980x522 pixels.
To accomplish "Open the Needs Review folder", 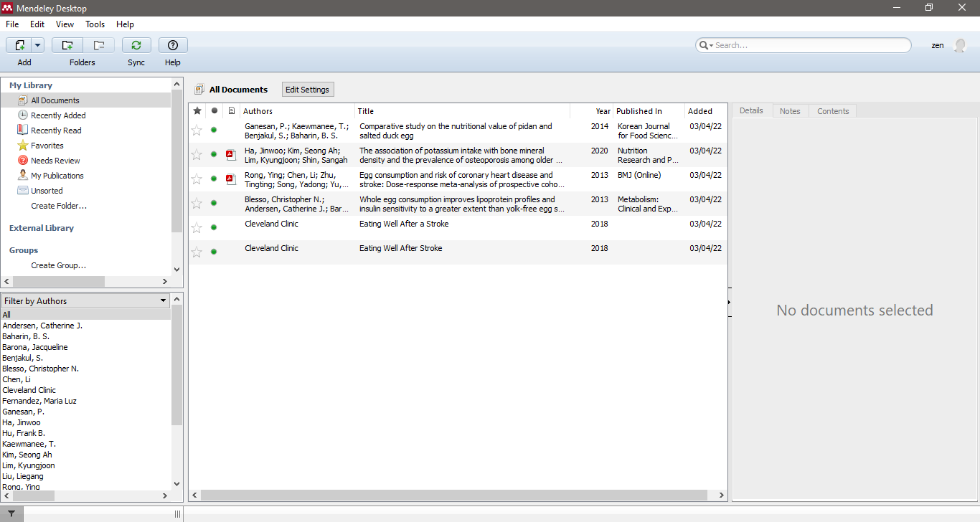I will 55,161.
